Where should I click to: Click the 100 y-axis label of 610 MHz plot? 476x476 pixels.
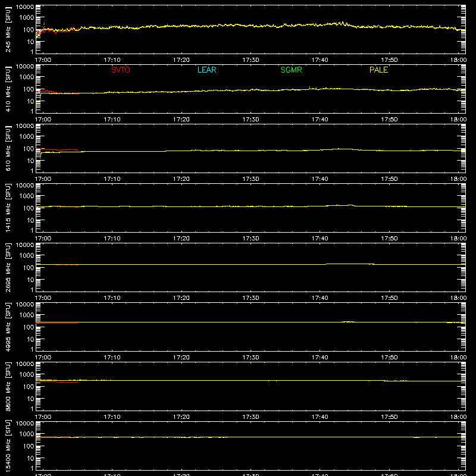coord(29,149)
